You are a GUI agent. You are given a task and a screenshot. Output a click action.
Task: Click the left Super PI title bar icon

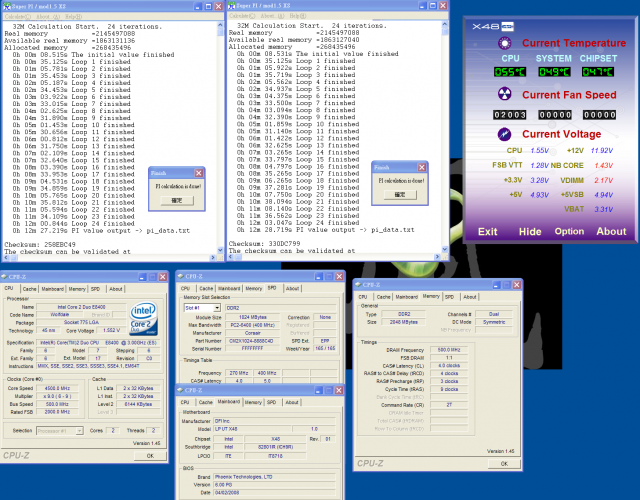click(7, 6)
